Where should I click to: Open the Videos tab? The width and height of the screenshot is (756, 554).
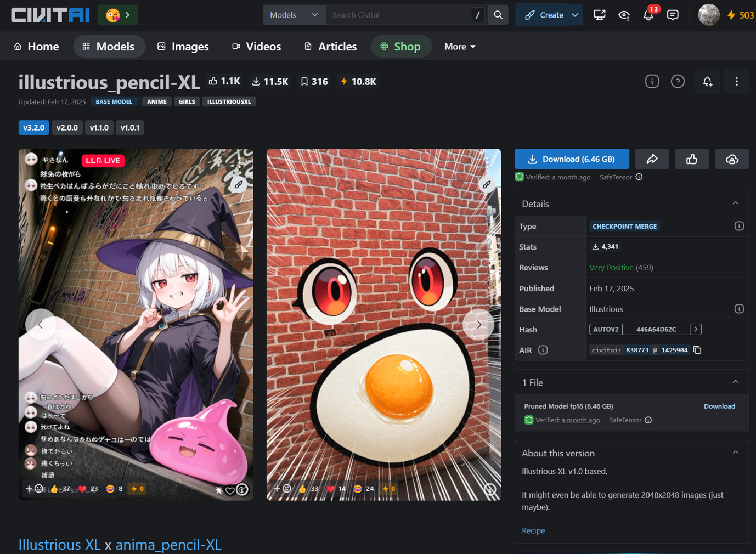click(x=256, y=47)
